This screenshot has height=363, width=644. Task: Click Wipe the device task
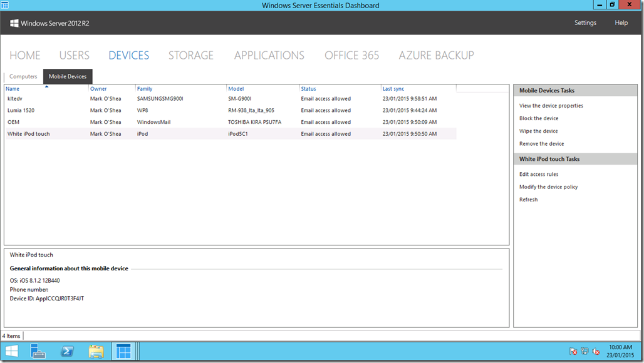pos(539,131)
